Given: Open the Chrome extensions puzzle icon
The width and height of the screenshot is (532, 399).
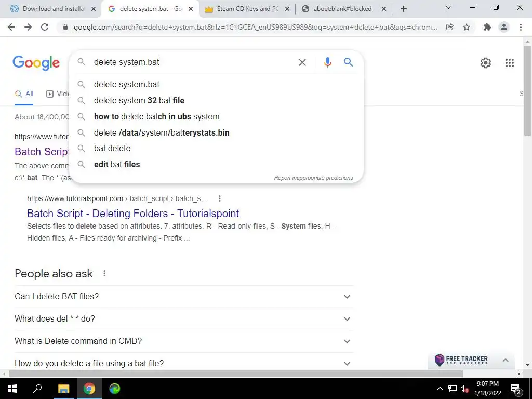Looking at the screenshot, I should pyautogui.click(x=487, y=27).
